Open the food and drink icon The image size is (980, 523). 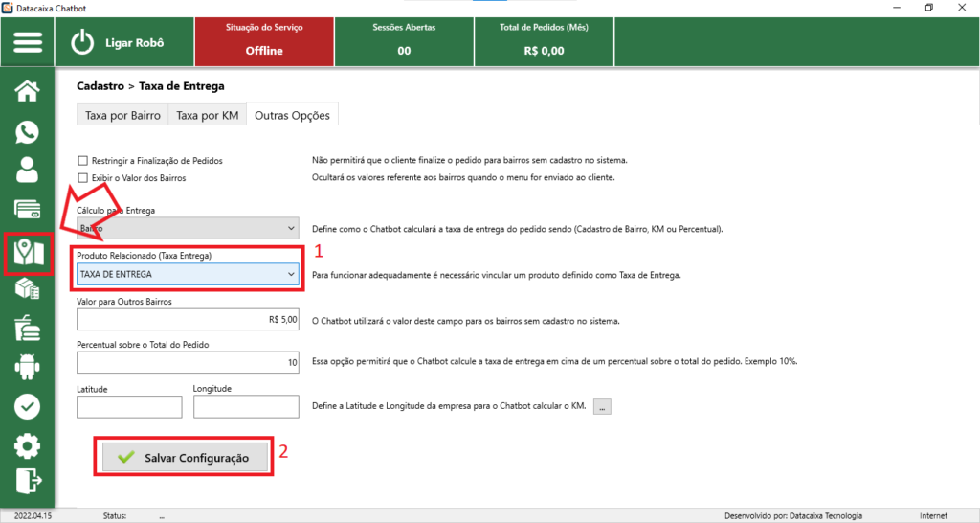(28, 330)
